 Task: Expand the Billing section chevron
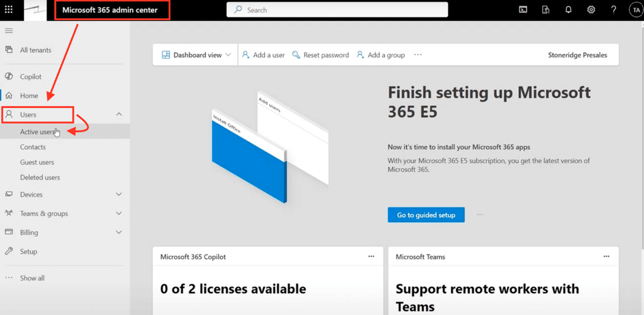tap(119, 232)
